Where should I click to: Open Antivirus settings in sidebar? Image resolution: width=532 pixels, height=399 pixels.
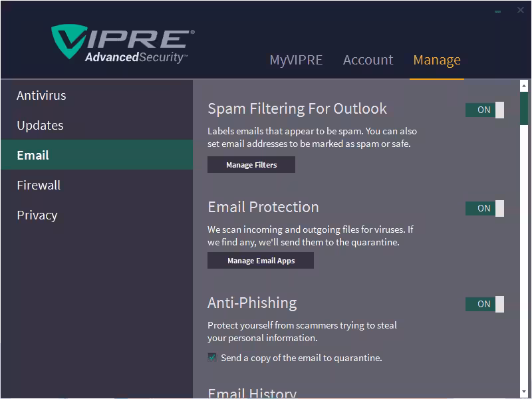tap(96, 95)
